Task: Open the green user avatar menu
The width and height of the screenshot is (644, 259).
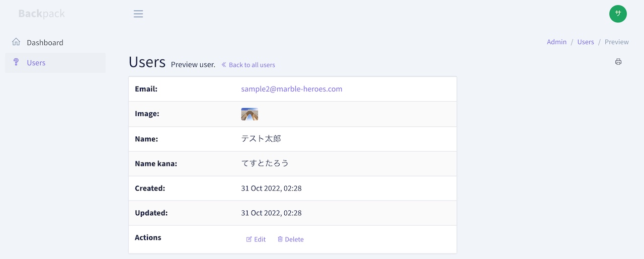Action: click(618, 14)
